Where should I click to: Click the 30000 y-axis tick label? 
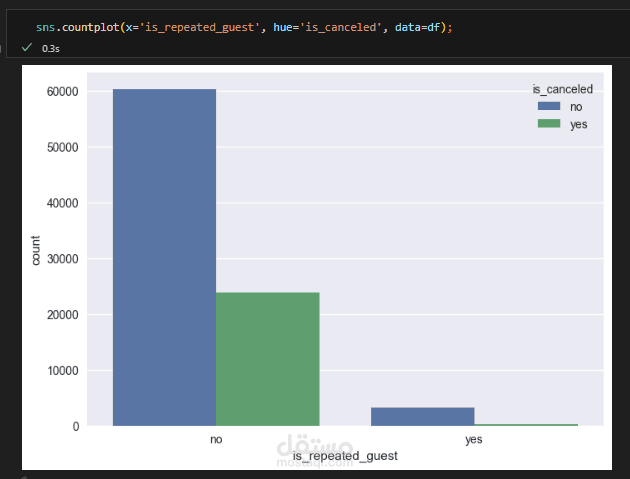coord(63,259)
